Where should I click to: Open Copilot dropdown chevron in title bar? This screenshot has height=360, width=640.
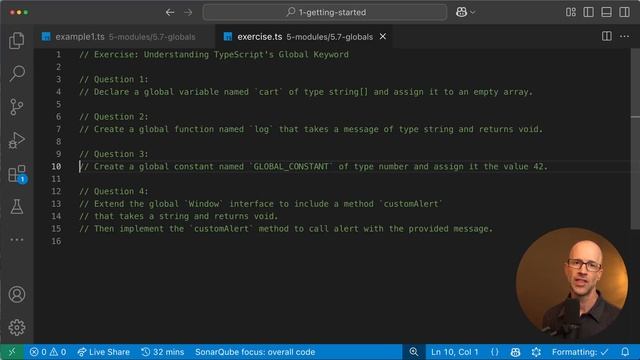(473, 12)
